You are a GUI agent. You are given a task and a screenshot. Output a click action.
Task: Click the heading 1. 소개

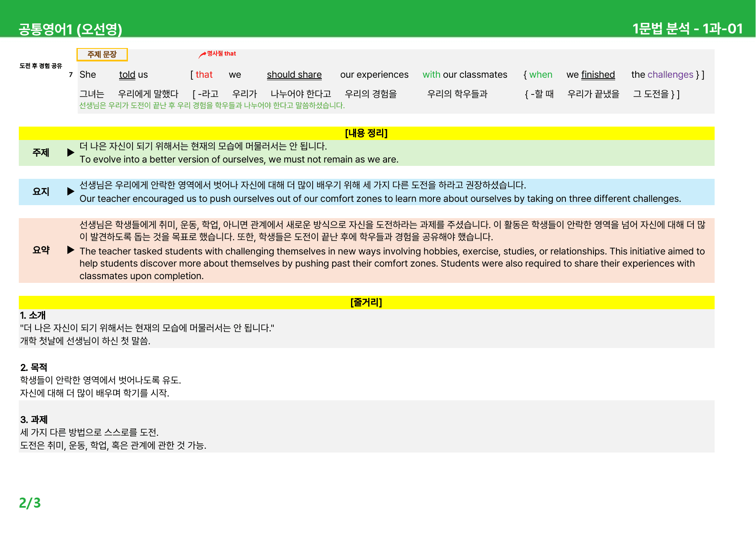[x=33, y=315]
